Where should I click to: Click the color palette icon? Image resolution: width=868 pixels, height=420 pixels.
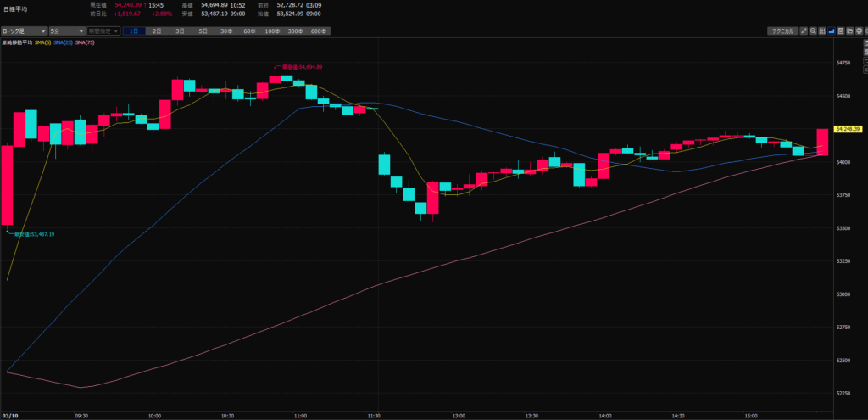click(x=860, y=31)
